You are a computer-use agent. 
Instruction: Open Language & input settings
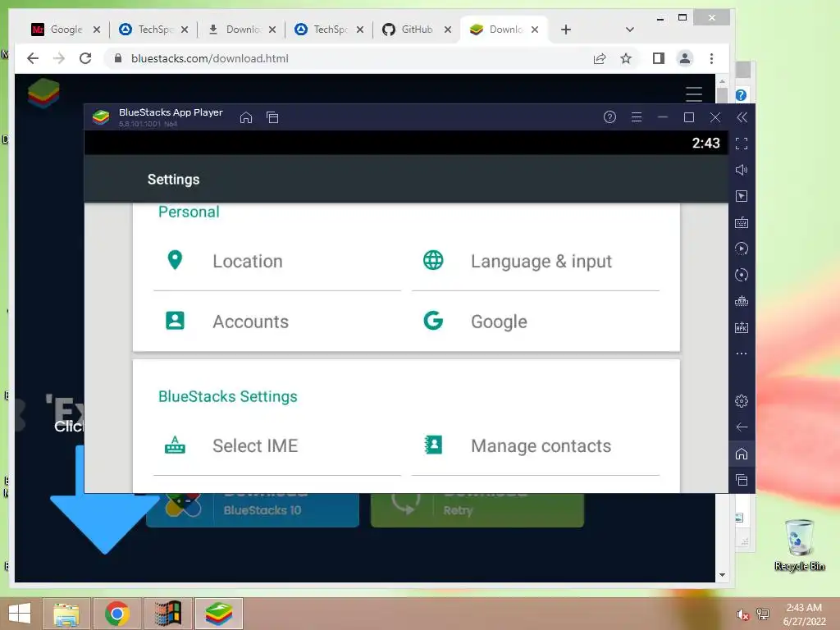535,261
